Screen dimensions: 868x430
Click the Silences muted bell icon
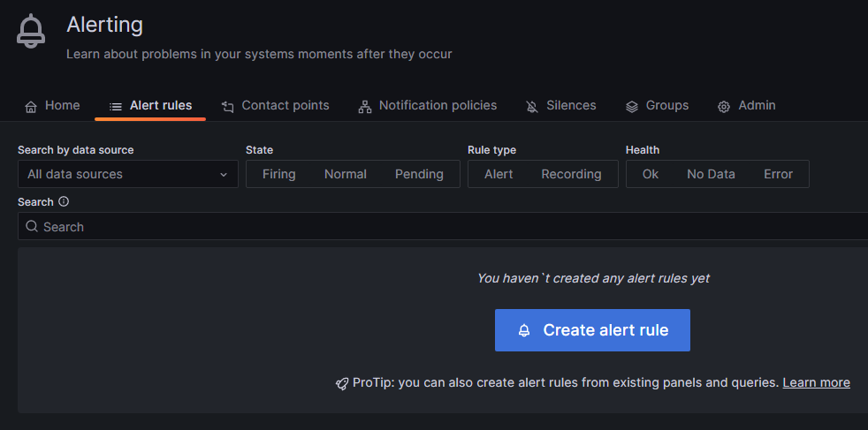click(532, 106)
